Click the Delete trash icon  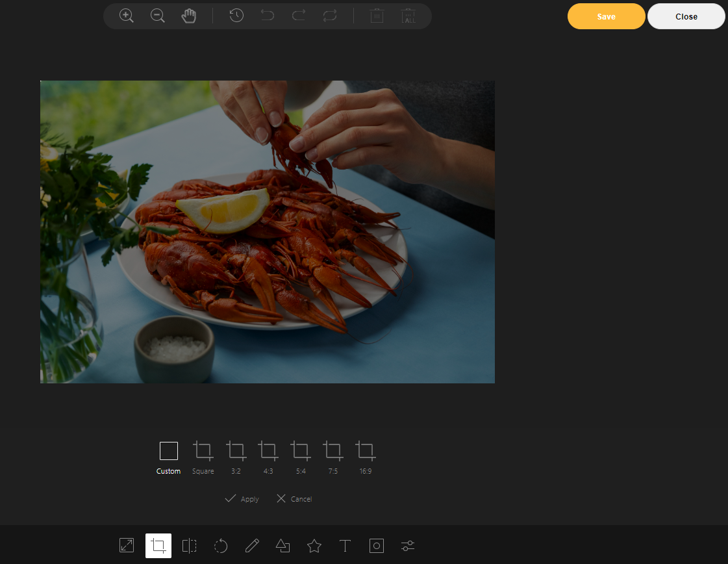(x=377, y=16)
